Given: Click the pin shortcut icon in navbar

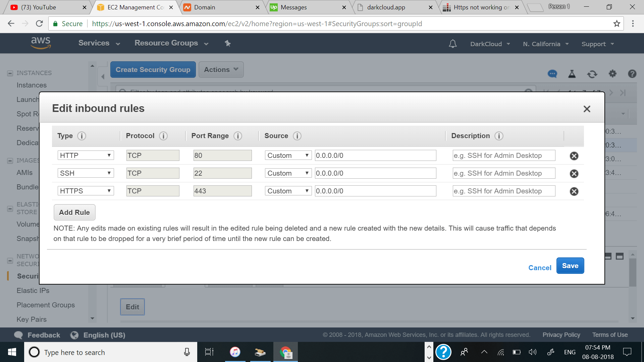Looking at the screenshot, I should tap(228, 43).
